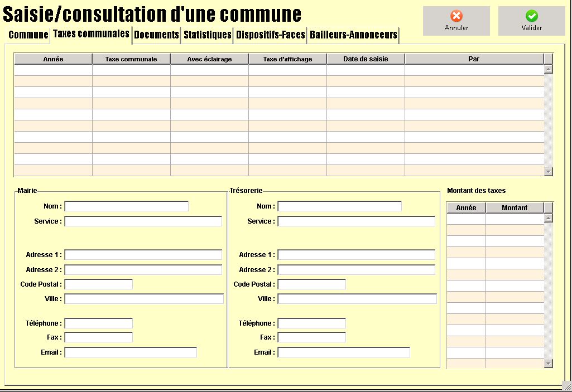Image resolution: width=572 pixels, height=392 pixels.
Task: Click the Mairie Adresse 1 field
Action: (143, 254)
